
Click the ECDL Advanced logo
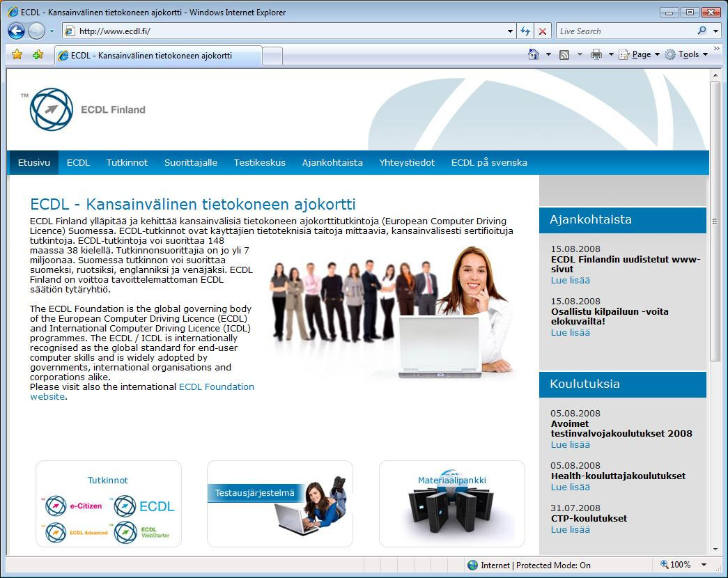(x=75, y=533)
